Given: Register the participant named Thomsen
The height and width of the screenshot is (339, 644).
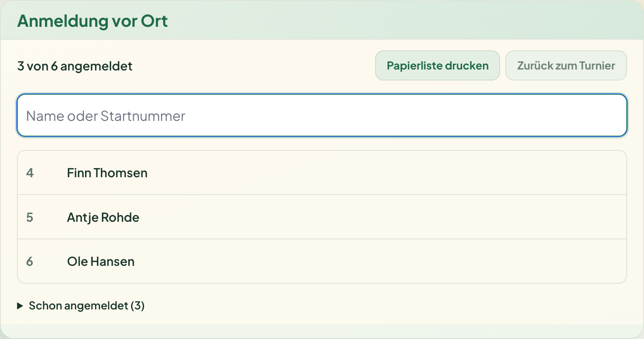Looking at the screenshot, I should pyautogui.click(x=322, y=173).
